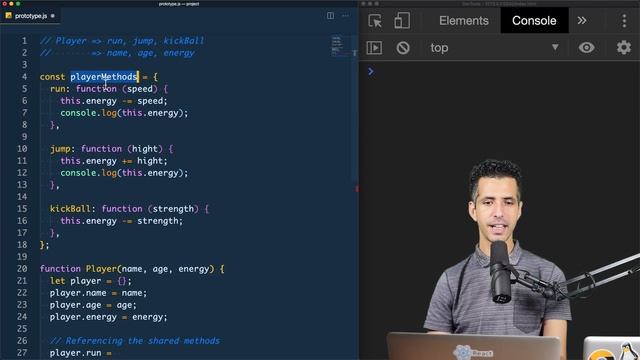Click the 'run: function (speed)' line
Viewport: 640px width, 360px height.
(x=109, y=89)
